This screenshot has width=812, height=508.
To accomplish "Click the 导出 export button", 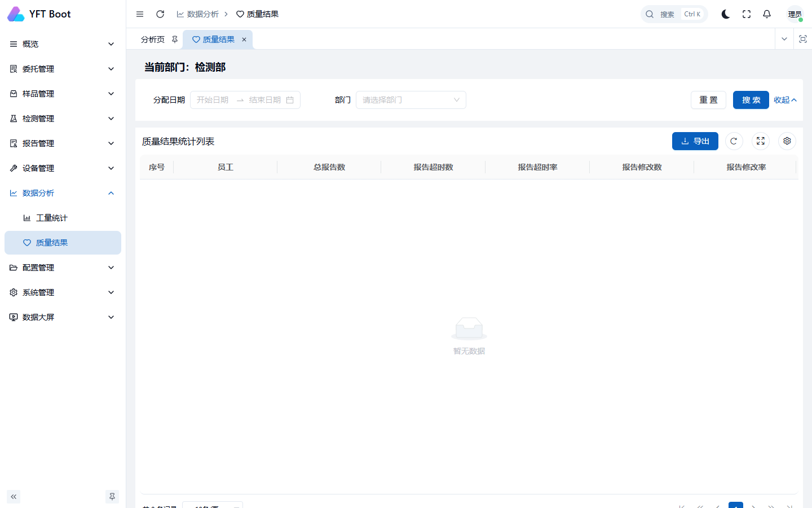I will (695, 141).
